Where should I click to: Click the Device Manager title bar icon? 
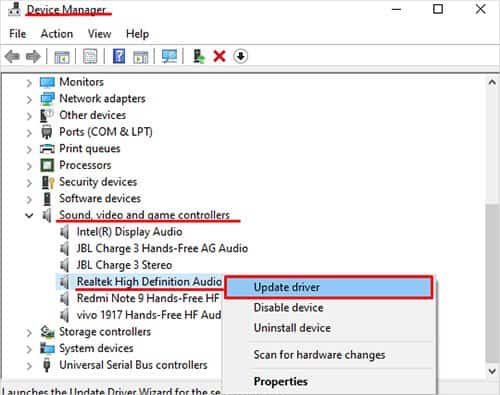pos(14,9)
